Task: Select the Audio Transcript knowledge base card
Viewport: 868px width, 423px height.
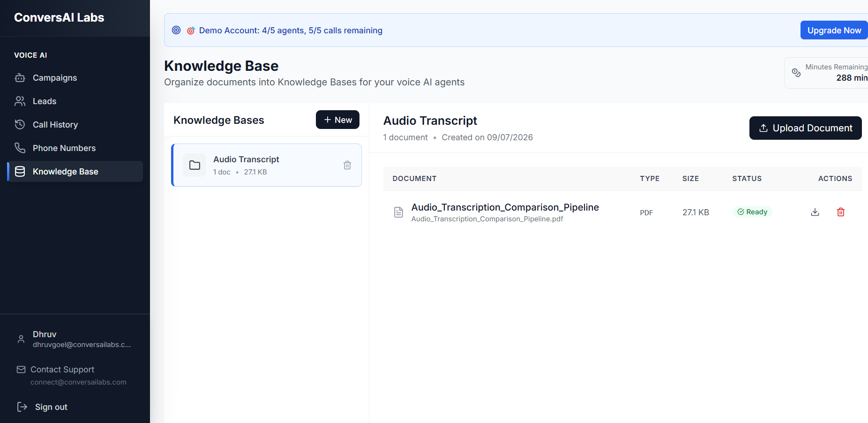Action: pyautogui.click(x=266, y=165)
